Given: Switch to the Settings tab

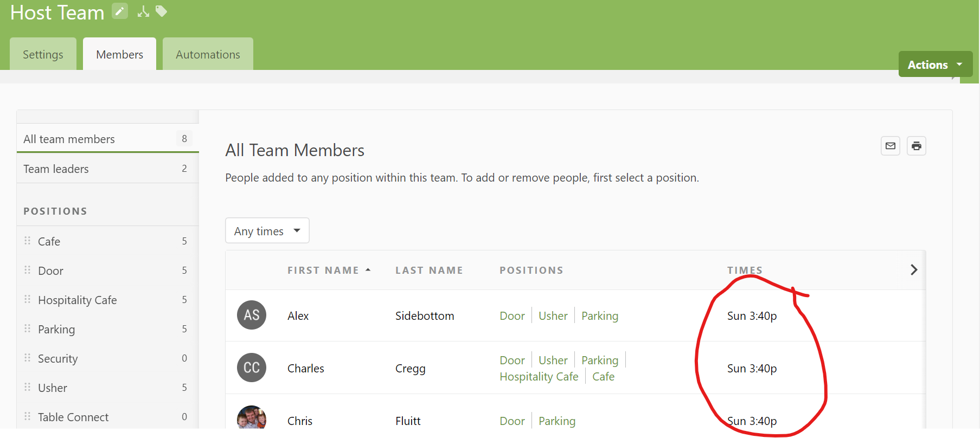Looking at the screenshot, I should pyautogui.click(x=43, y=54).
